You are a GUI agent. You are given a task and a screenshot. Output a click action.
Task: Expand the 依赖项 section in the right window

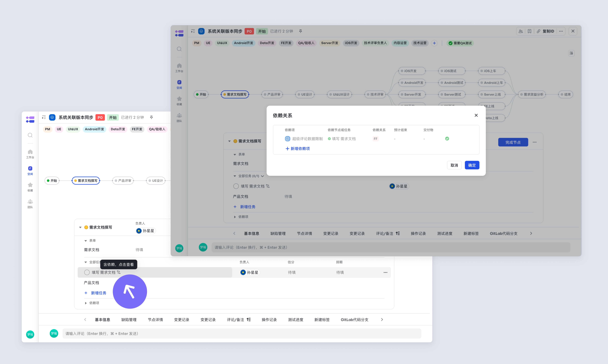click(235, 217)
